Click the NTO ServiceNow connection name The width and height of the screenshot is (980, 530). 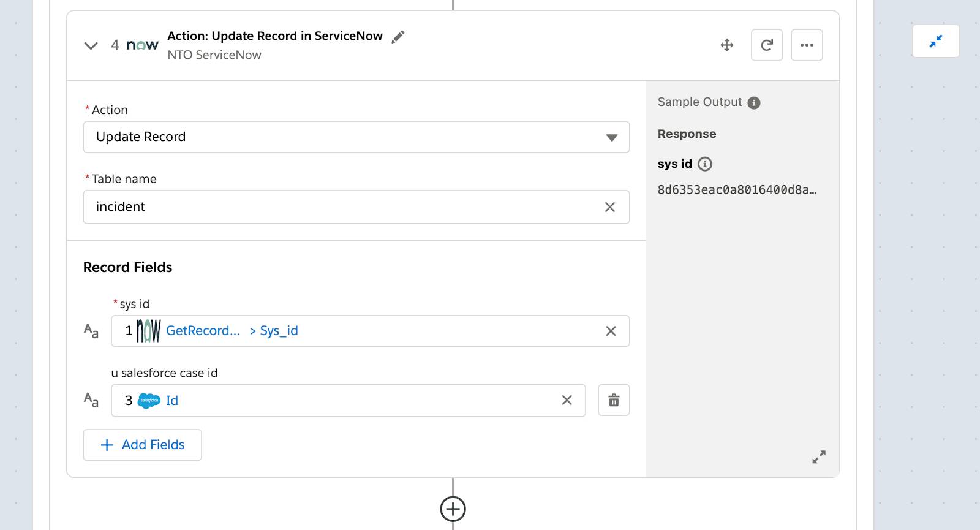[x=214, y=55]
